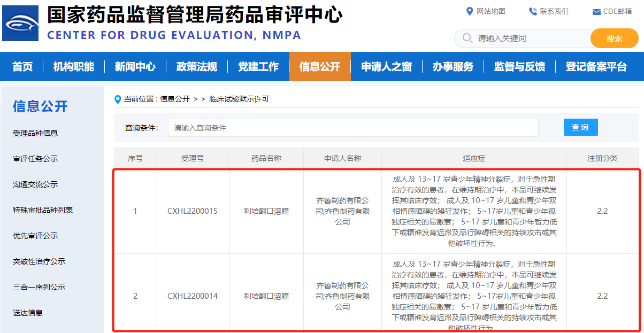The image size is (644, 333).
Task: Click the blue 查询 button
Action: coord(580,127)
